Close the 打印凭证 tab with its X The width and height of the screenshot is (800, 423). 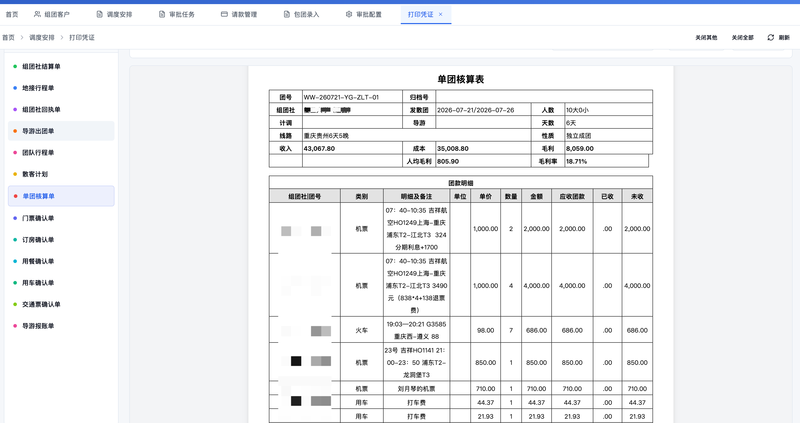point(441,14)
